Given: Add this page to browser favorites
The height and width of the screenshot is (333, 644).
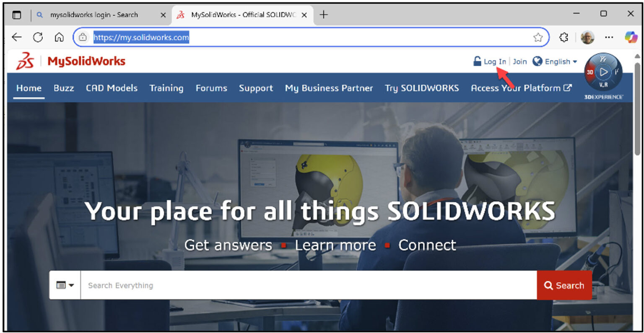Looking at the screenshot, I should coord(538,37).
